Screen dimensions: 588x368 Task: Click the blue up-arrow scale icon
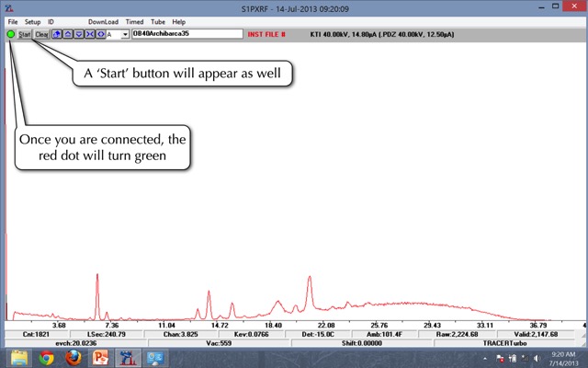[x=67, y=34]
